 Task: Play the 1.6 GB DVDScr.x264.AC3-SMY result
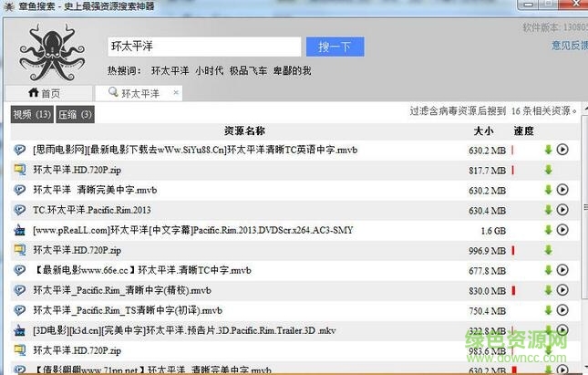[x=562, y=230]
